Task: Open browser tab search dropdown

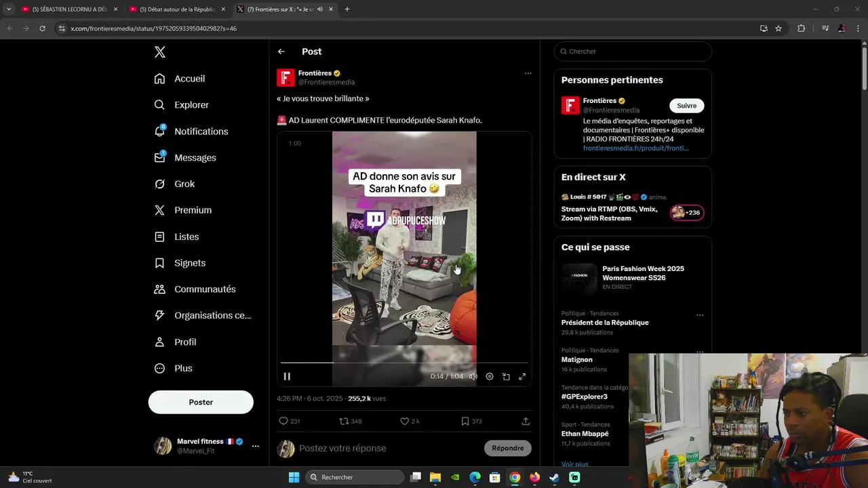Action: point(9,9)
